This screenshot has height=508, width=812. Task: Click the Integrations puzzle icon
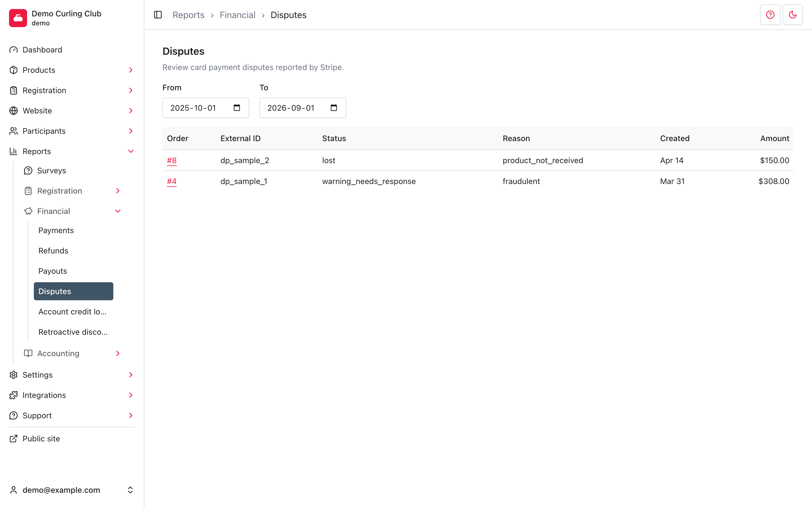click(14, 395)
